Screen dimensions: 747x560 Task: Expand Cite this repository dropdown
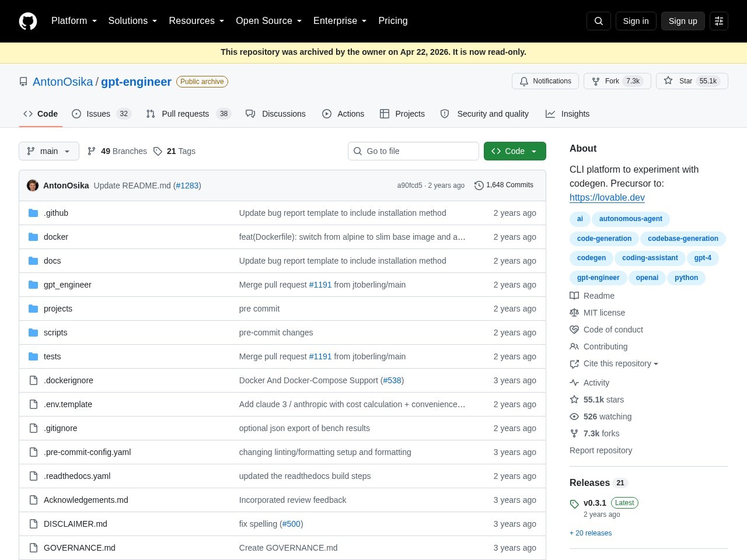click(x=621, y=363)
